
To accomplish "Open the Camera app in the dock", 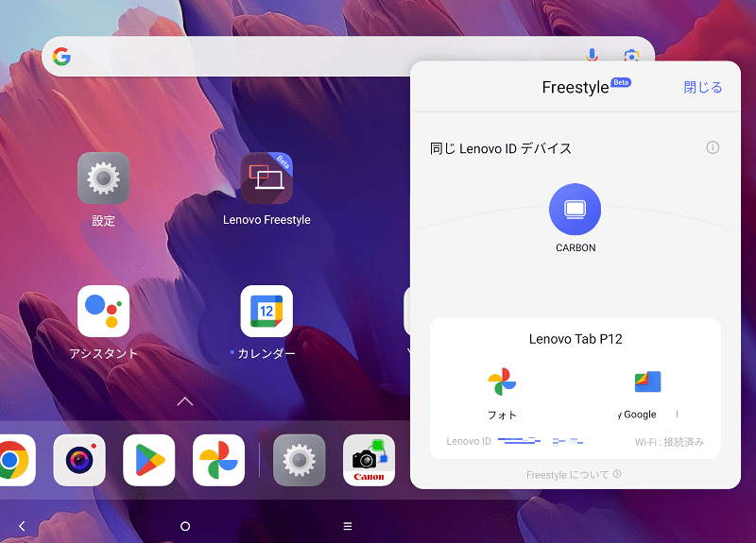I will pos(79,460).
